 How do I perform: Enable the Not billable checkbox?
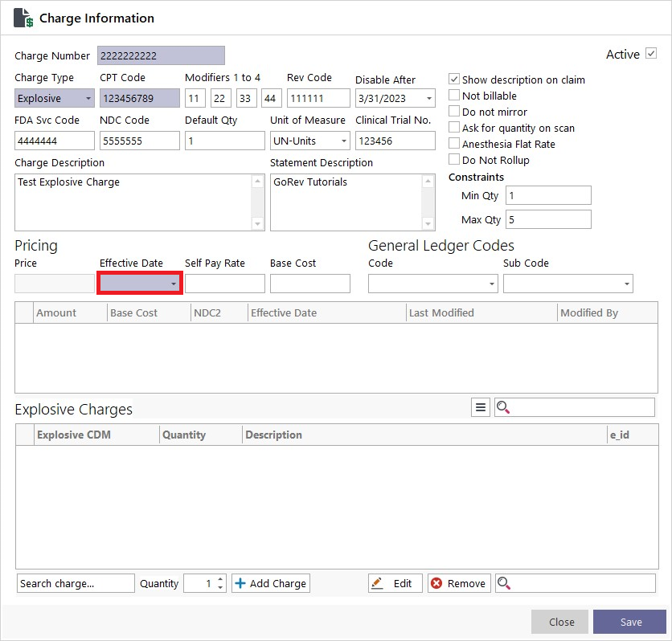click(x=454, y=95)
